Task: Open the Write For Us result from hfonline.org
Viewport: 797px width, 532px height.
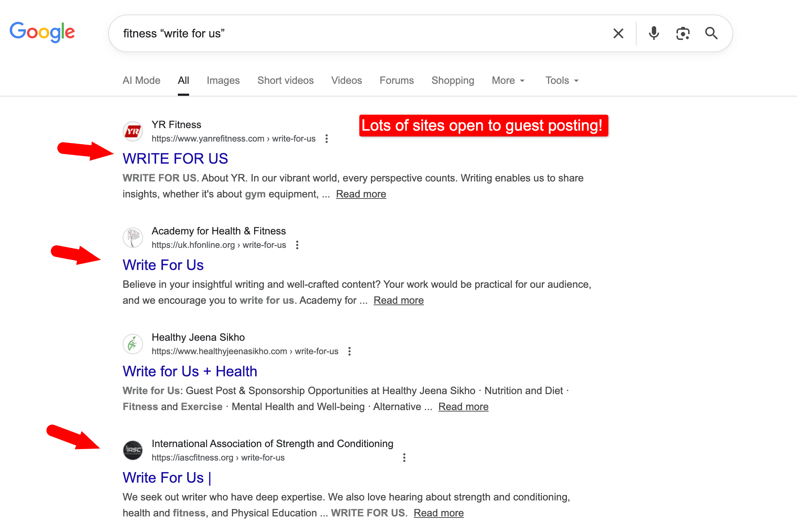Action: click(163, 265)
